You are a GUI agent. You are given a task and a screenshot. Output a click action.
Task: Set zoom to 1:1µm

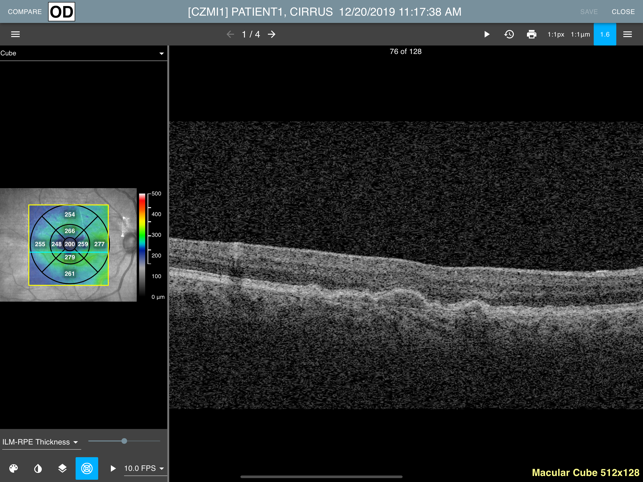(580, 35)
